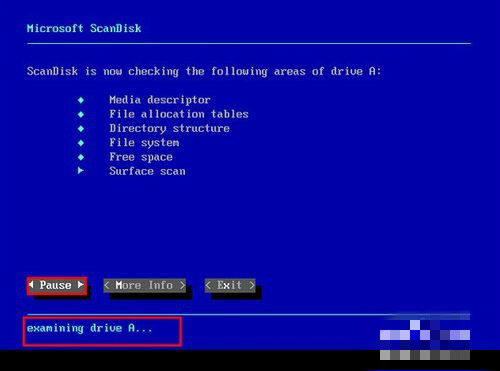
Task: Click the arrow marker beside Surface scan
Action: 80,171
